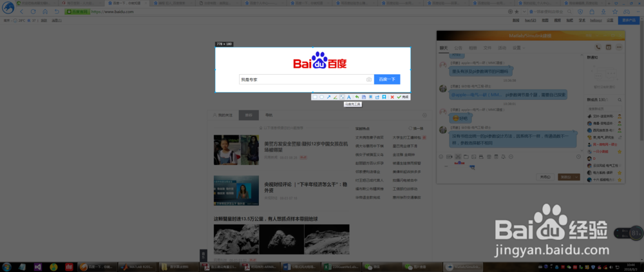Click the bookmark/collect icon in screenshot toolbar
This screenshot has height=272, width=644.
click(x=384, y=97)
